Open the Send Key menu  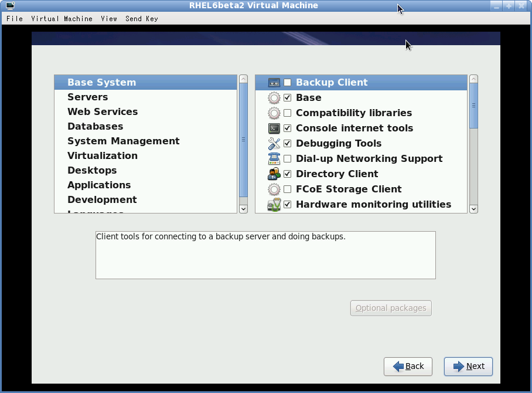142,19
